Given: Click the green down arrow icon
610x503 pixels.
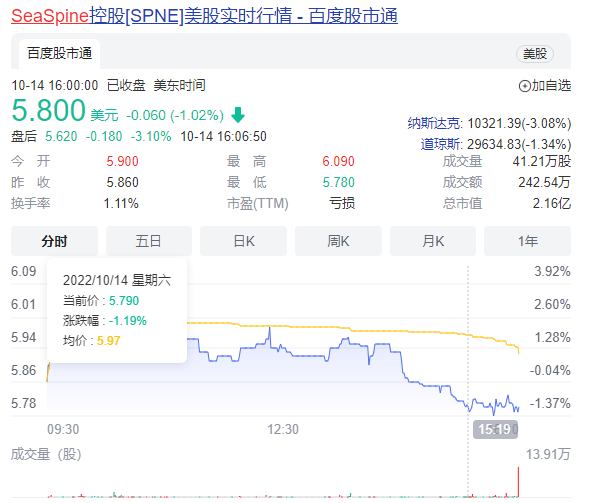Looking at the screenshot, I should click(x=238, y=115).
